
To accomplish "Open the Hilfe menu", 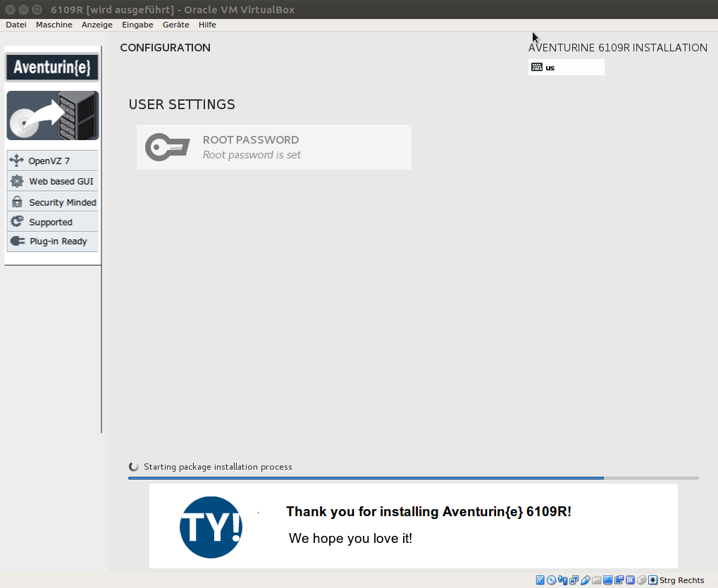I will pos(207,25).
